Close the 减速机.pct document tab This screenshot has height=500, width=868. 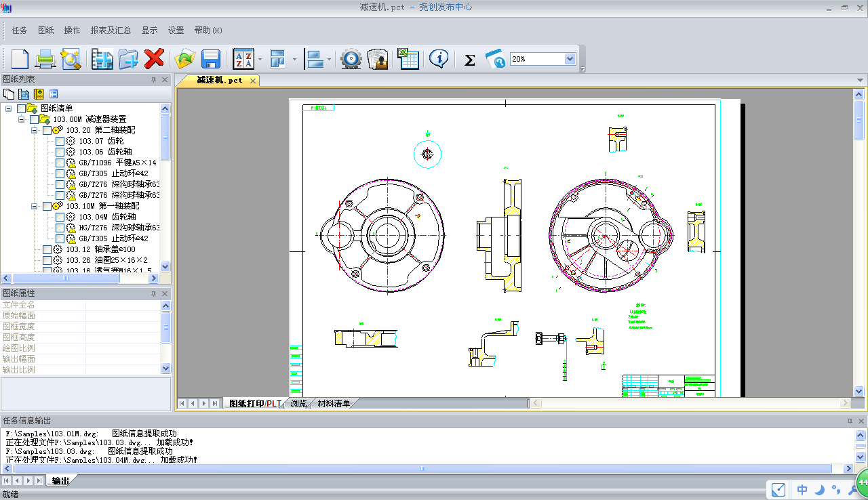252,81
